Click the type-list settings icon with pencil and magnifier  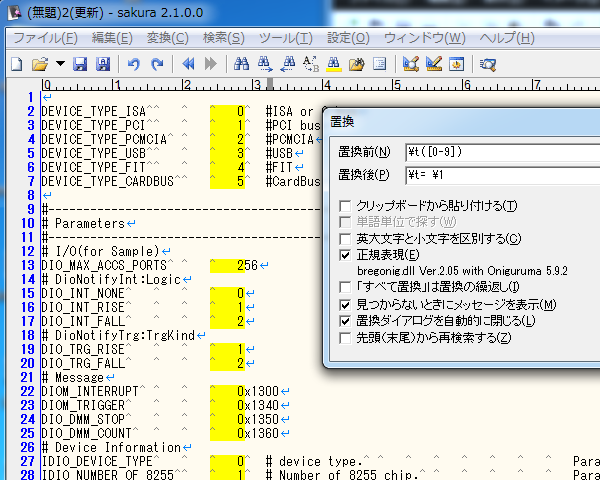[x=411, y=64]
